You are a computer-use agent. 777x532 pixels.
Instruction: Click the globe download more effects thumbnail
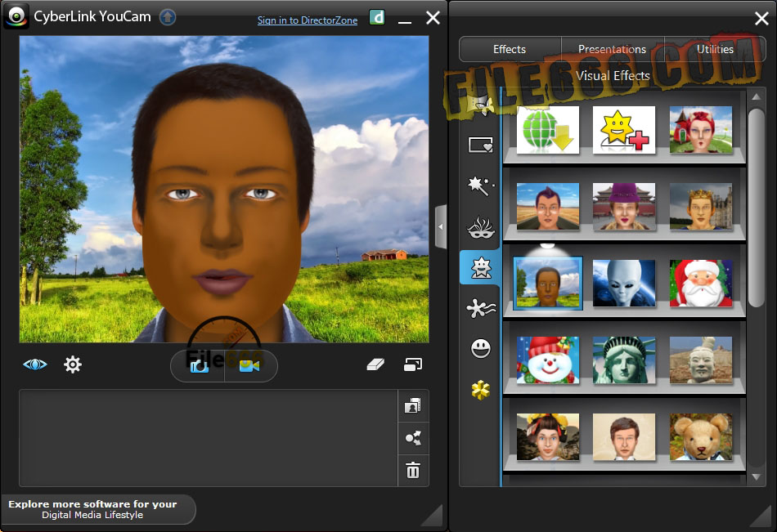tap(547, 130)
